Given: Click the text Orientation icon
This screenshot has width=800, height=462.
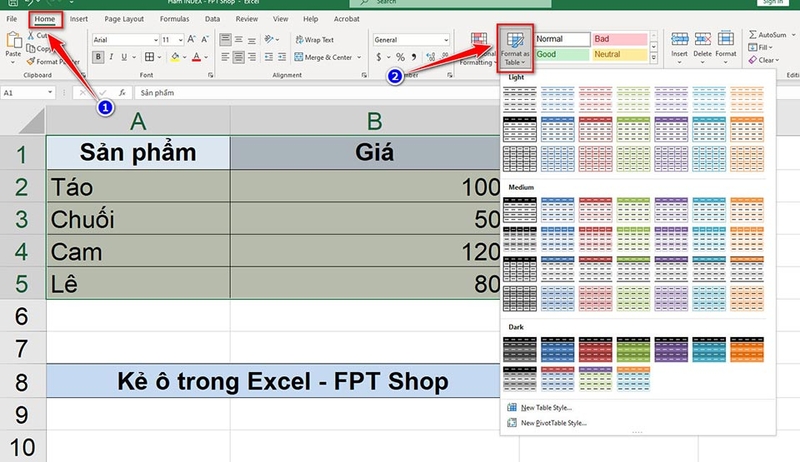Looking at the screenshot, I should click(x=269, y=39).
